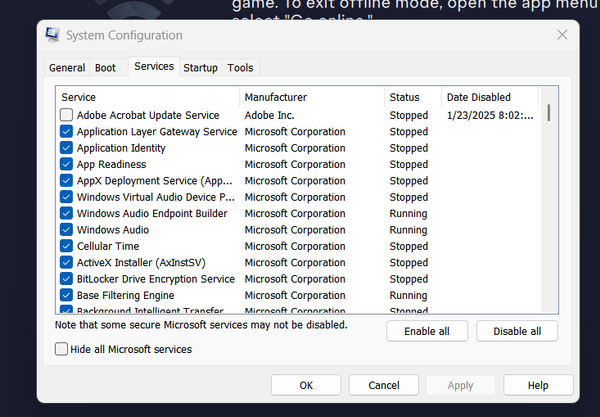Tick Hide all Microsoft services checkbox
The width and height of the screenshot is (600, 417).
(61, 349)
